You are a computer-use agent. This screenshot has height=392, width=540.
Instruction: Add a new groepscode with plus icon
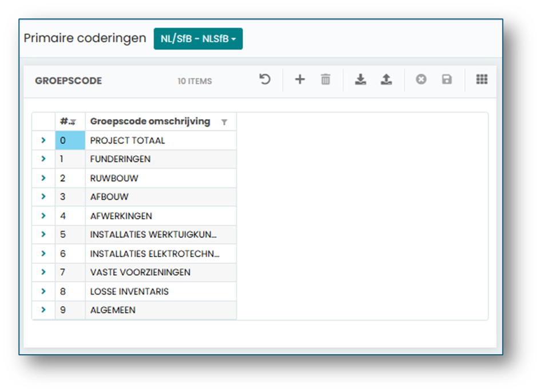[x=300, y=80]
